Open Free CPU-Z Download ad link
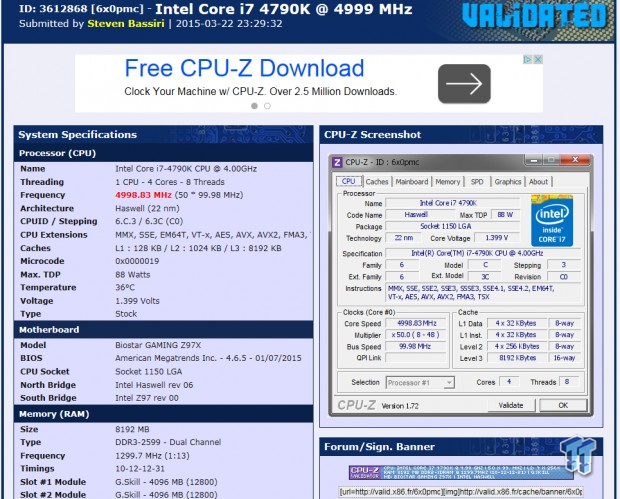 [244, 68]
